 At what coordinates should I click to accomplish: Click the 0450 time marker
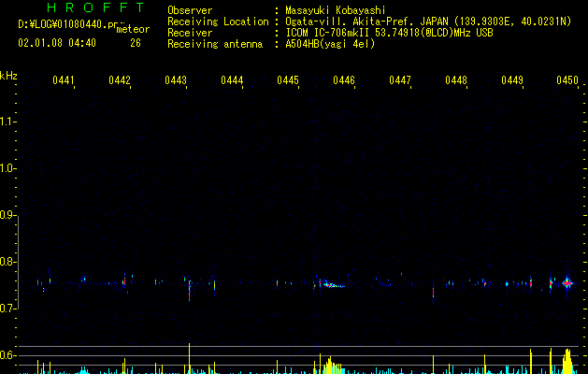click(567, 80)
